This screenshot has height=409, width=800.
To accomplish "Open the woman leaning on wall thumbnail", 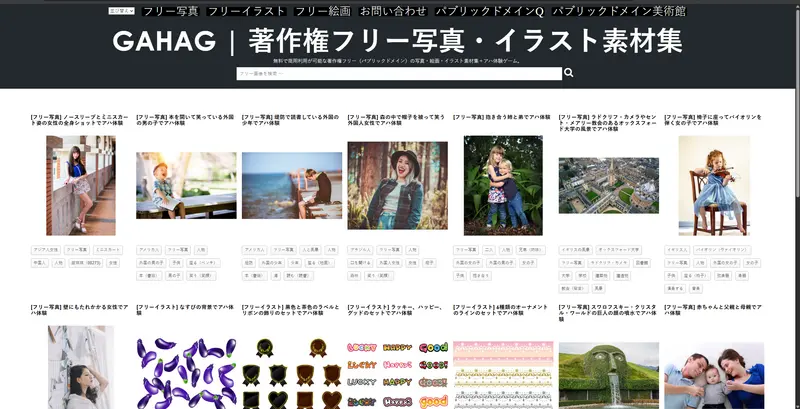I will (81, 367).
